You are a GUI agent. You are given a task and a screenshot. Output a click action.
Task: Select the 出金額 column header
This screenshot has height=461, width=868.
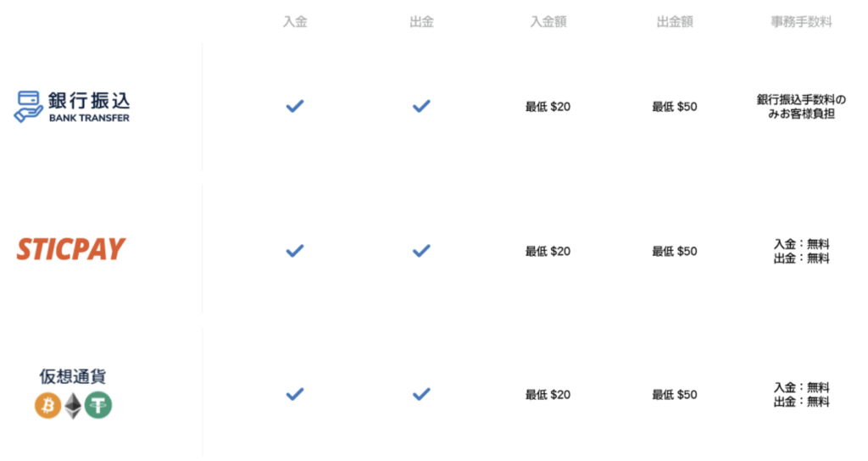(675, 22)
